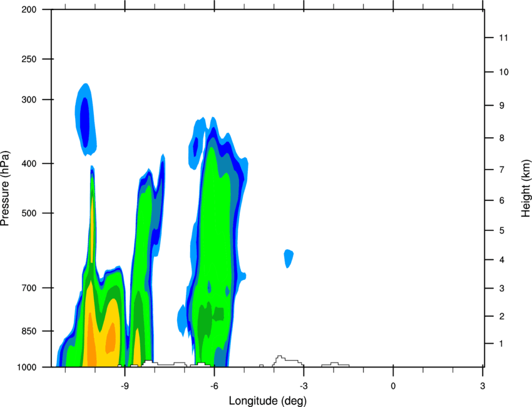Image resolution: width=532 pixels, height=407 pixels.
Task: Click the dark blue blob near 300 hPa
Action: [x=84, y=122]
